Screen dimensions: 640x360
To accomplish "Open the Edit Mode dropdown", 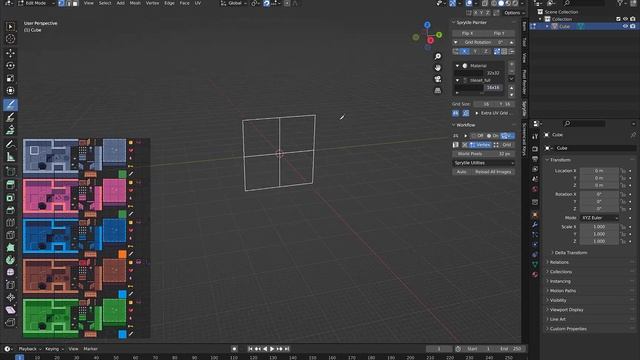I will click(x=35, y=3).
